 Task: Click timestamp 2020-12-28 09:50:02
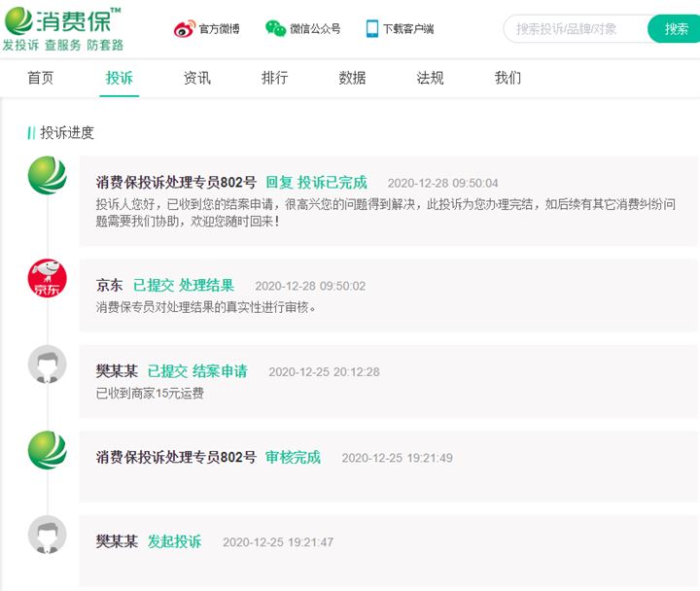coord(310,286)
